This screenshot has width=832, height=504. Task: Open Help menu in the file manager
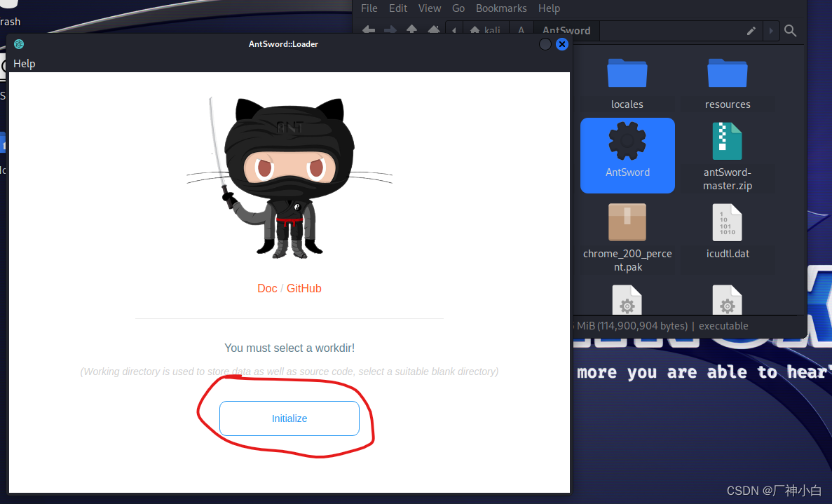pos(550,8)
